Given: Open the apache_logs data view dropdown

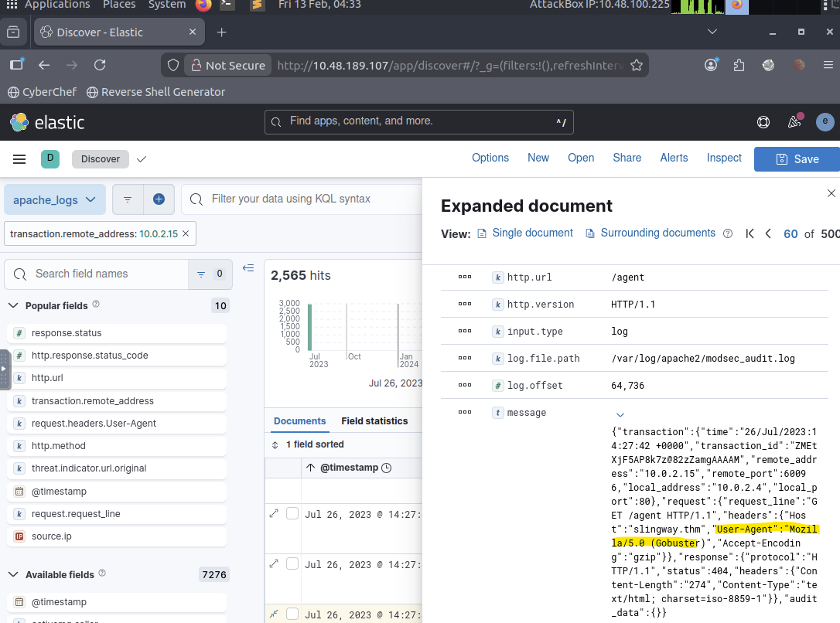Looking at the screenshot, I should coord(54,199).
